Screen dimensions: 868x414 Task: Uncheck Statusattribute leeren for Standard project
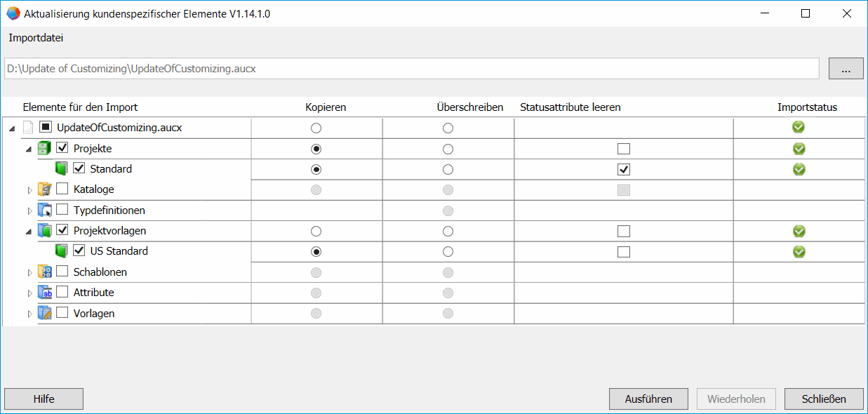[x=624, y=169]
